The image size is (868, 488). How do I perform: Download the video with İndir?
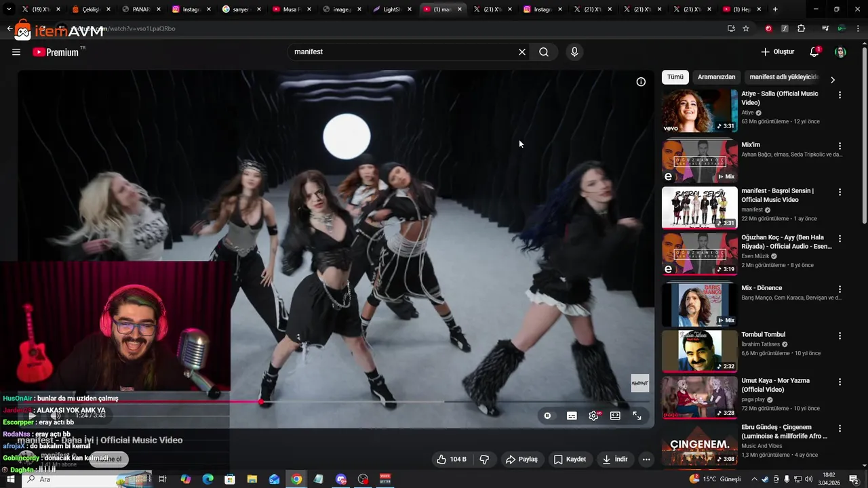click(615, 460)
